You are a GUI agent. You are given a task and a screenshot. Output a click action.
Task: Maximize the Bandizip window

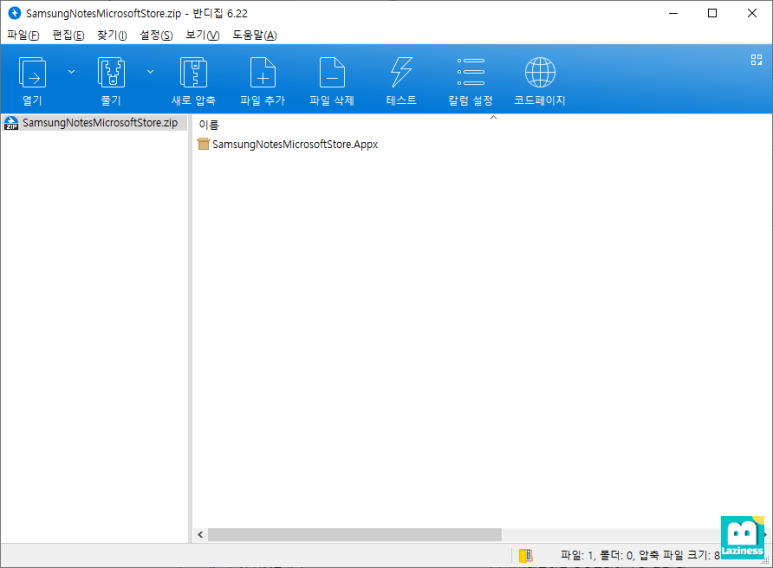tap(712, 13)
